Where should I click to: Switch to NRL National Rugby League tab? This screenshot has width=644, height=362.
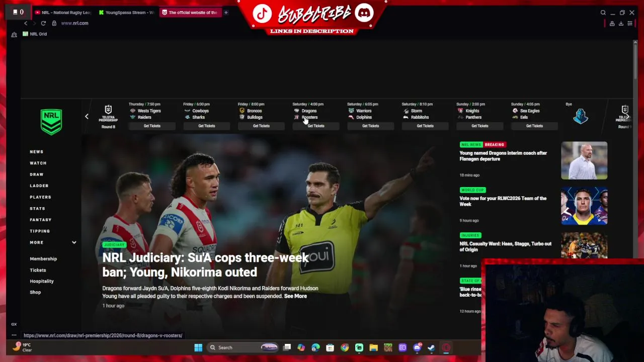click(x=63, y=13)
